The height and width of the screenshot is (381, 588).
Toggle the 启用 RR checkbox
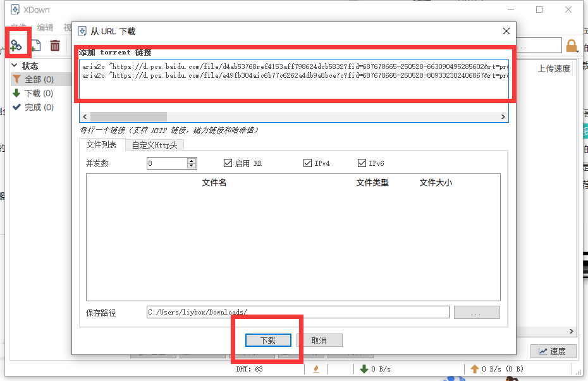point(228,163)
